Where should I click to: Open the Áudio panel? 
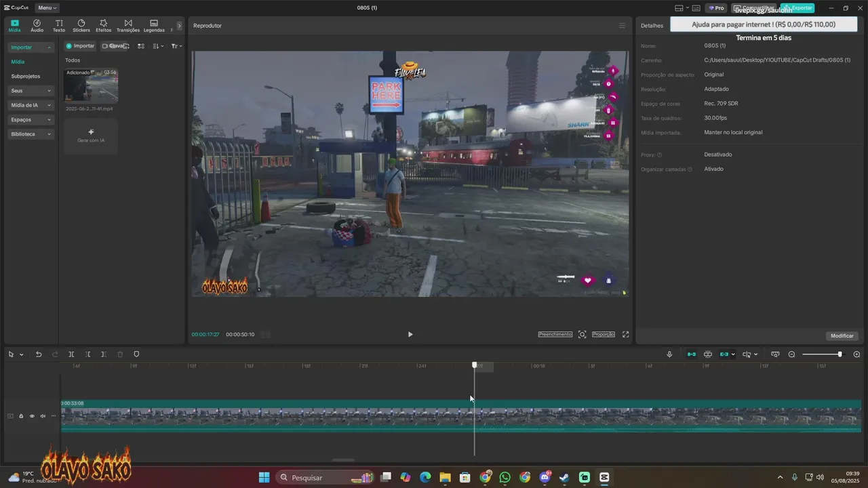tap(37, 26)
